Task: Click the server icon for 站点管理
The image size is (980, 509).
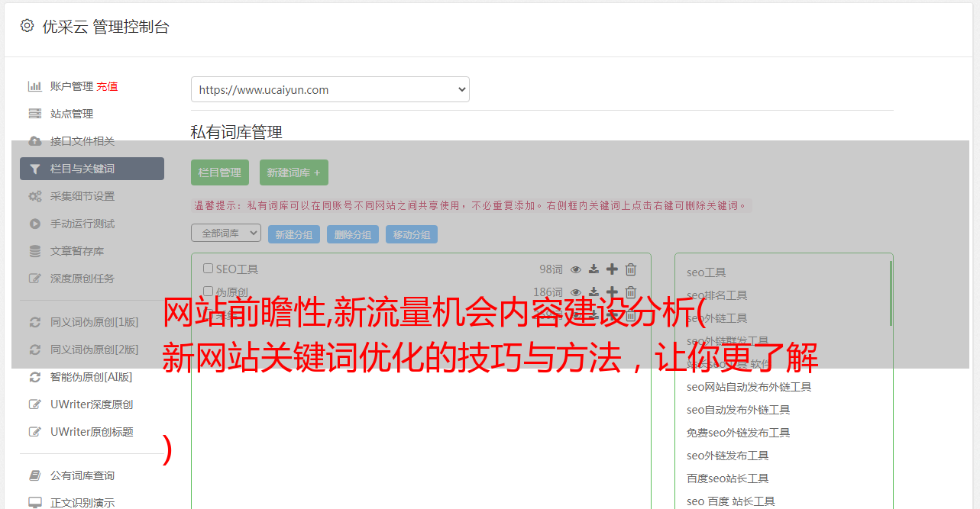Action: click(x=34, y=114)
